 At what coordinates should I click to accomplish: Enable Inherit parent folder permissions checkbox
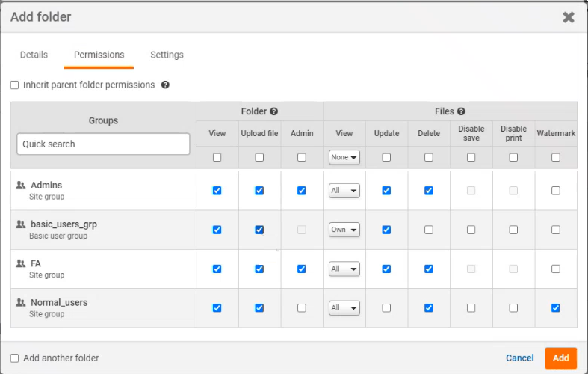(15, 85)
